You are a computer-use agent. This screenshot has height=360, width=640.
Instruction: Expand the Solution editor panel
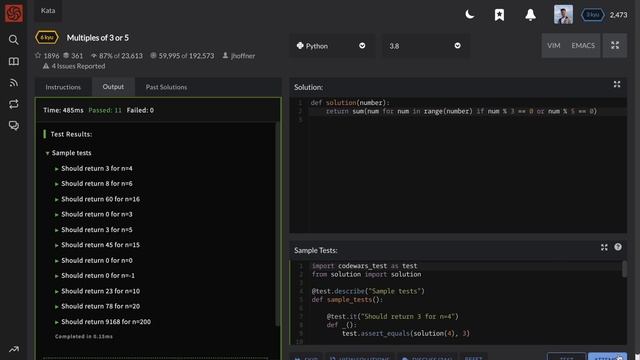point(617,84)
